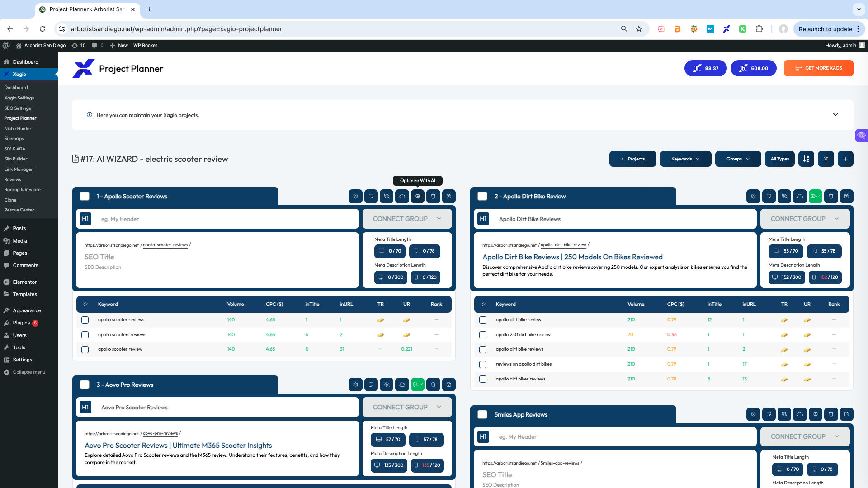This screenshot has width=868, height=488.
Task: Click the 500.00 credits balance button
Action: pyautogui.click(x=753, y=68)
